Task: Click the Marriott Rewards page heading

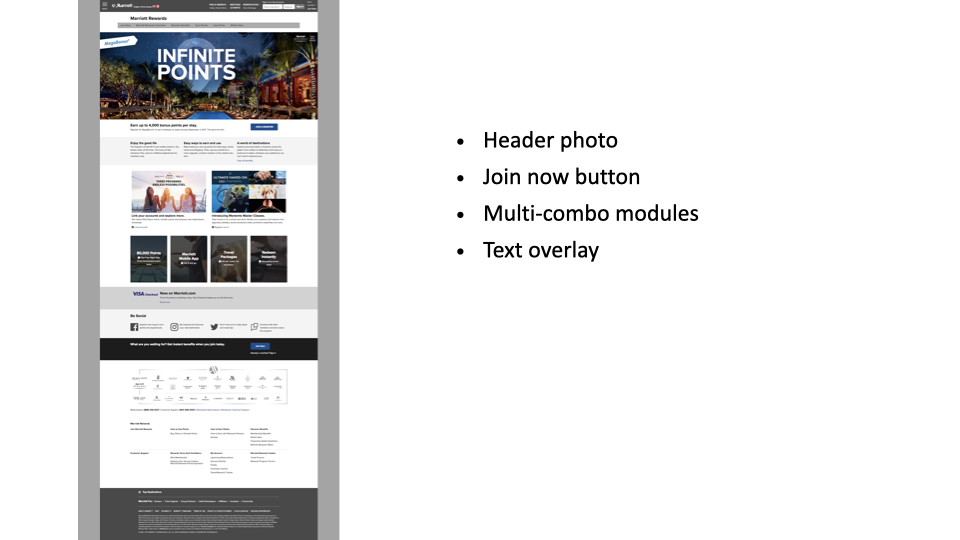Action: point(148,18)
